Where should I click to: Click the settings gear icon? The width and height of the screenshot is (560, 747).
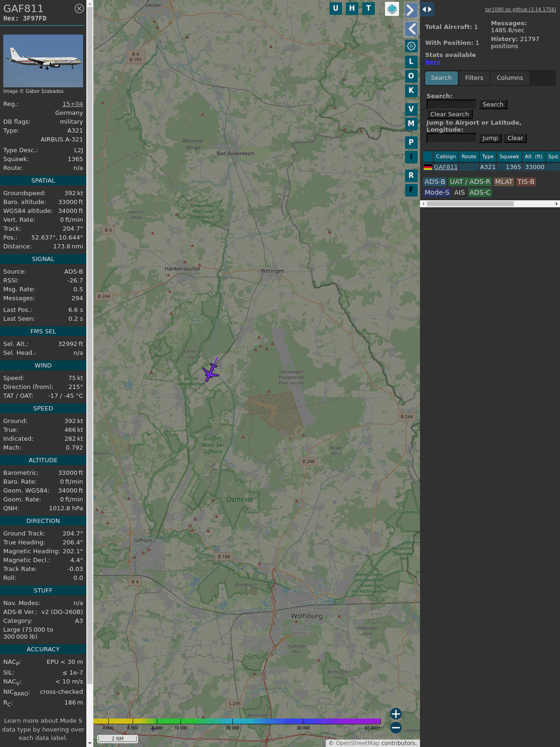pos(411,46)
